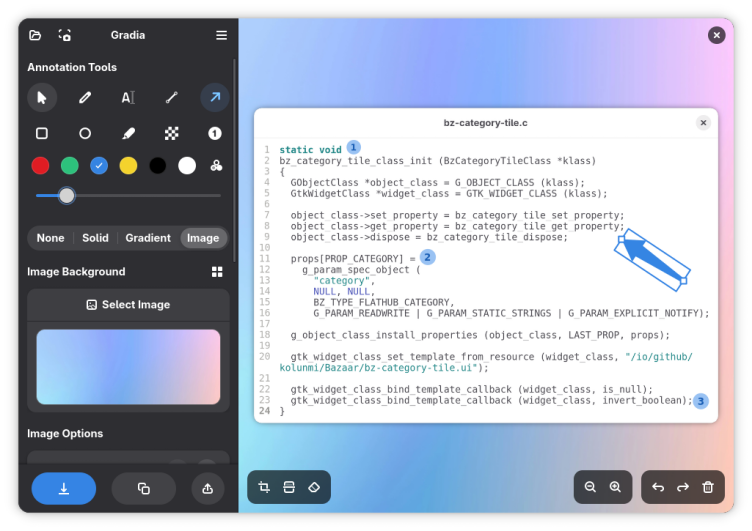Set background type to Solid

[x=95, y=238]
